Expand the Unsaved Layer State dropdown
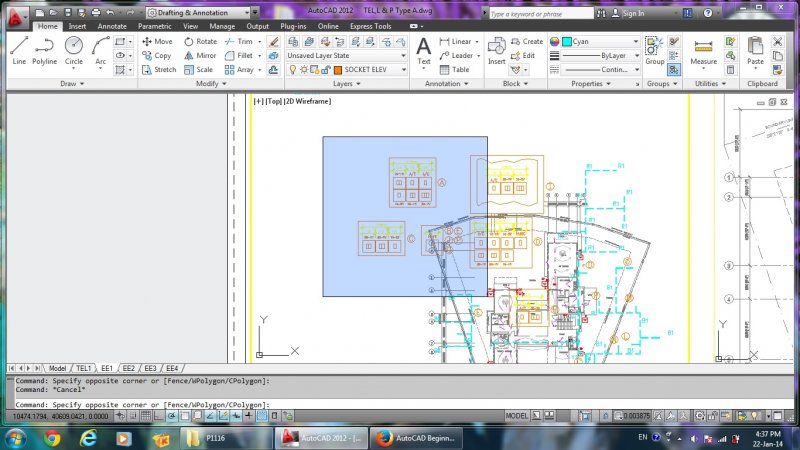 tap(346, 56)
